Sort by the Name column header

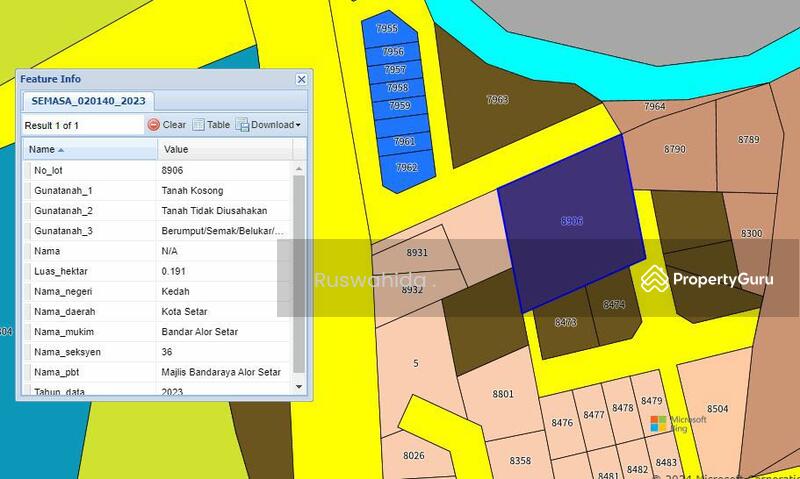pos(90,149)
